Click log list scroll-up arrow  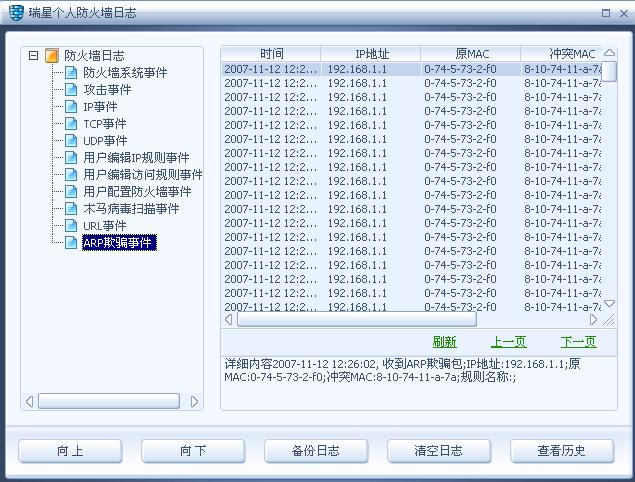(x=609, y=53)
